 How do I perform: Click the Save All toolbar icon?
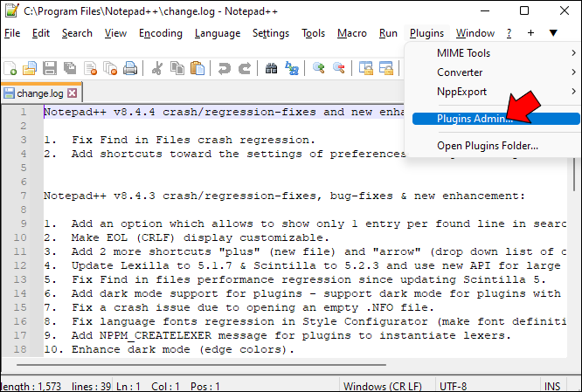(70, 68)
